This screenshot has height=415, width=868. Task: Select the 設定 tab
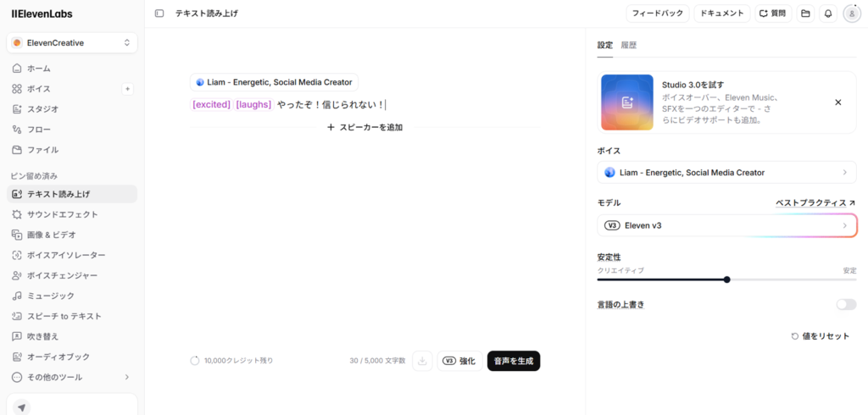(x=605, y=46)
